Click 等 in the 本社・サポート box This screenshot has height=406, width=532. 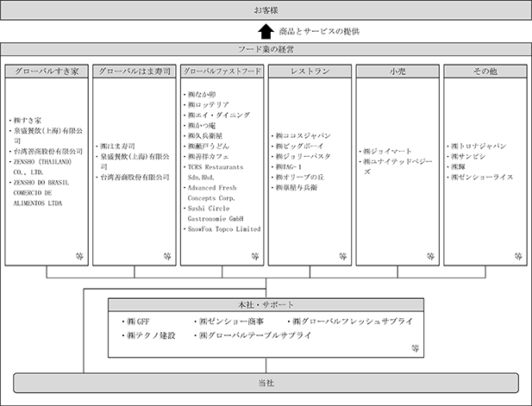click(x=416, y=348)
